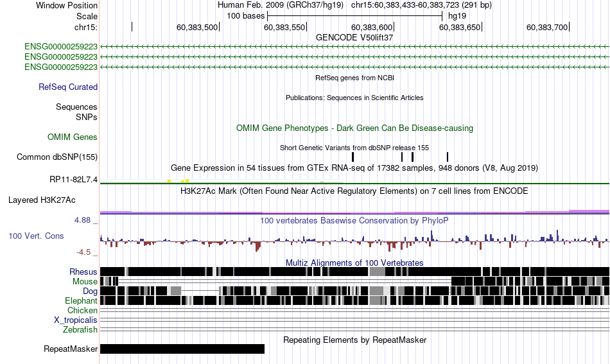This screenshot has height=364, width=610.
Task: Click Short Genetic Variants from dbSNP title
Action: [x=354, y=148]
